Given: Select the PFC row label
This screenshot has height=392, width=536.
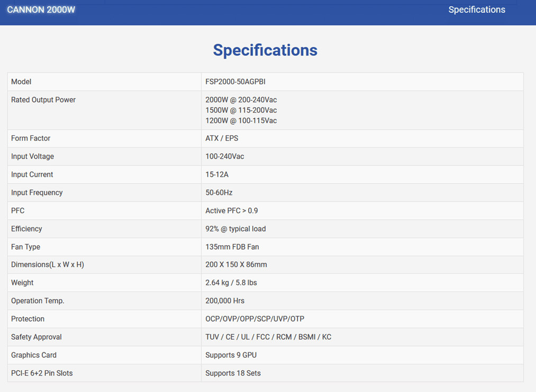Looking at the screenshot, I should point(18,211).
